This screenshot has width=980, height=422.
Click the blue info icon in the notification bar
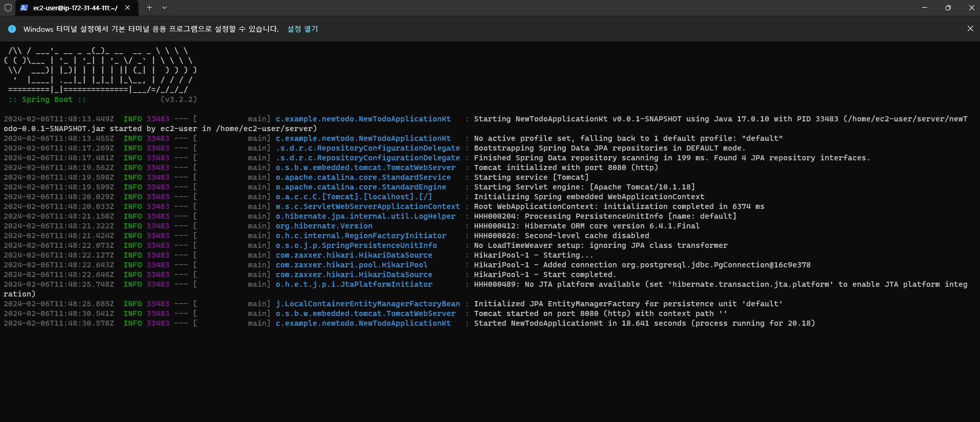point(12,29)
